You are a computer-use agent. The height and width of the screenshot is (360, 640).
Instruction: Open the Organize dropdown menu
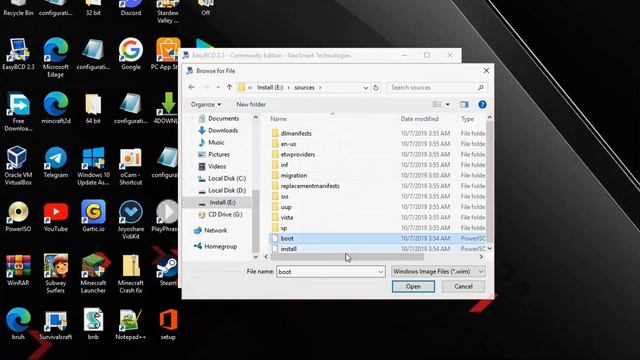[x=206, y=104]
